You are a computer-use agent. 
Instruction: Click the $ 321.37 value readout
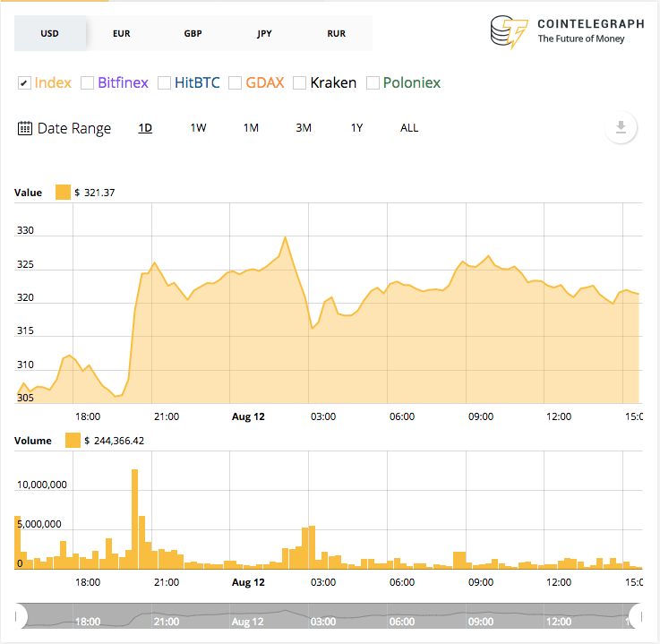(x=95, y=193)
